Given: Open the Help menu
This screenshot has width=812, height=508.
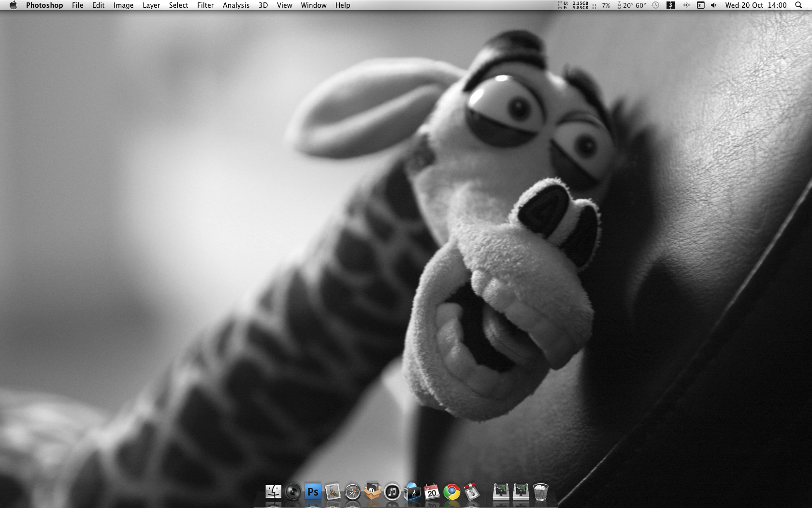Looking at the screenshot, I should 343,5.
